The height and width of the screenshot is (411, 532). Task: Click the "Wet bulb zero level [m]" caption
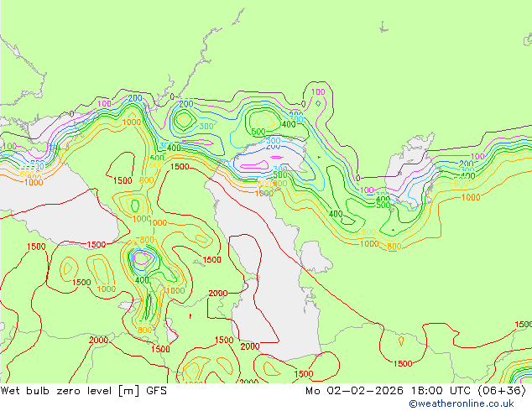(x=70, y=391)
